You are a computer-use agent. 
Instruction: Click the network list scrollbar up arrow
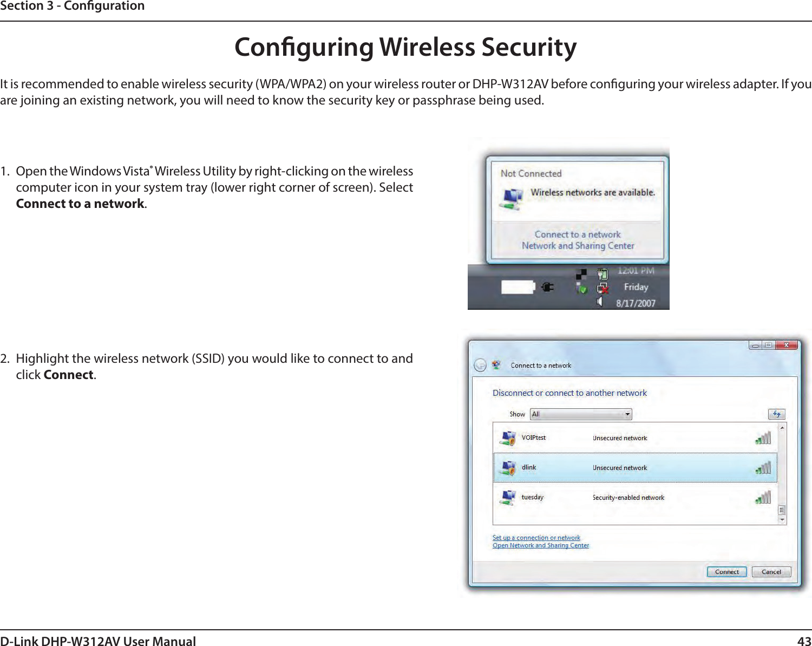coord(782,428)
